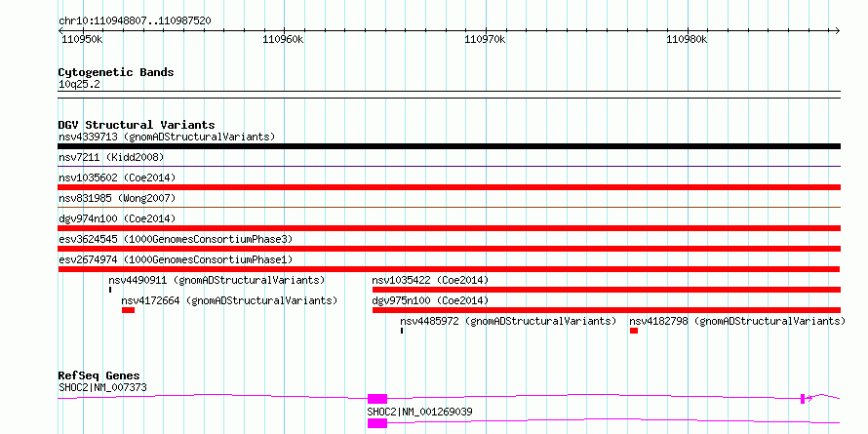Click the Cytogenetic Bands track title
Viewport: 868px width, 434px height.
116,72
